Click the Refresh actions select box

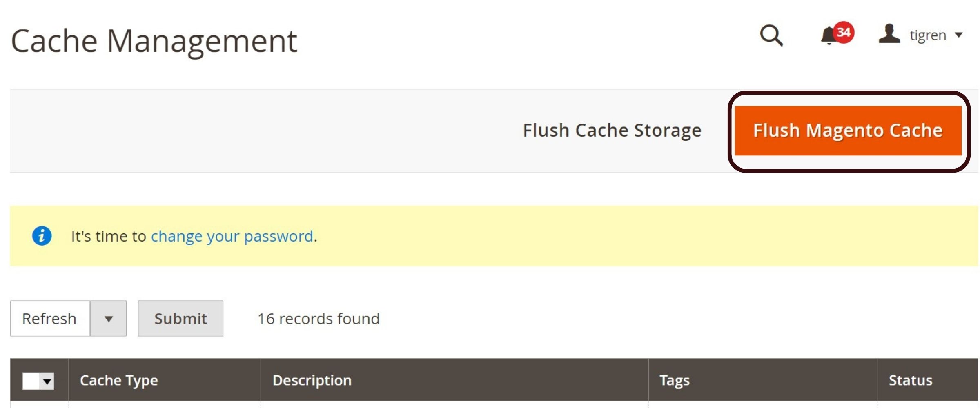click(x=50, y=319)
